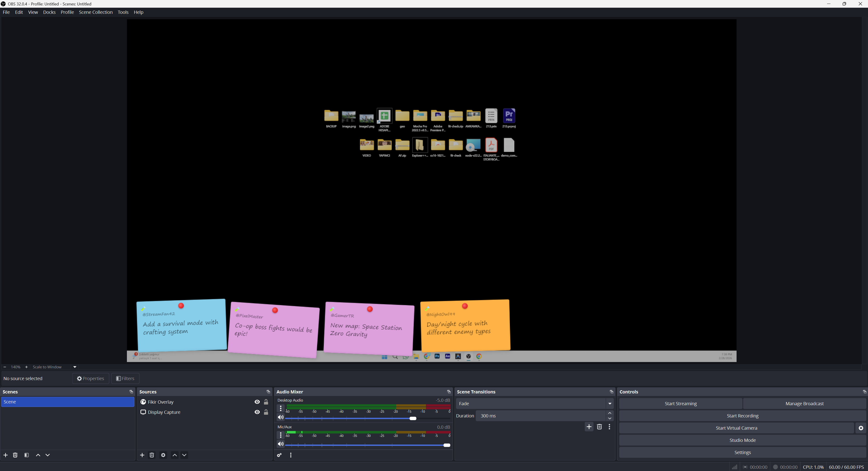Open scene filters icon in Scenes dock

coord(27,455)
